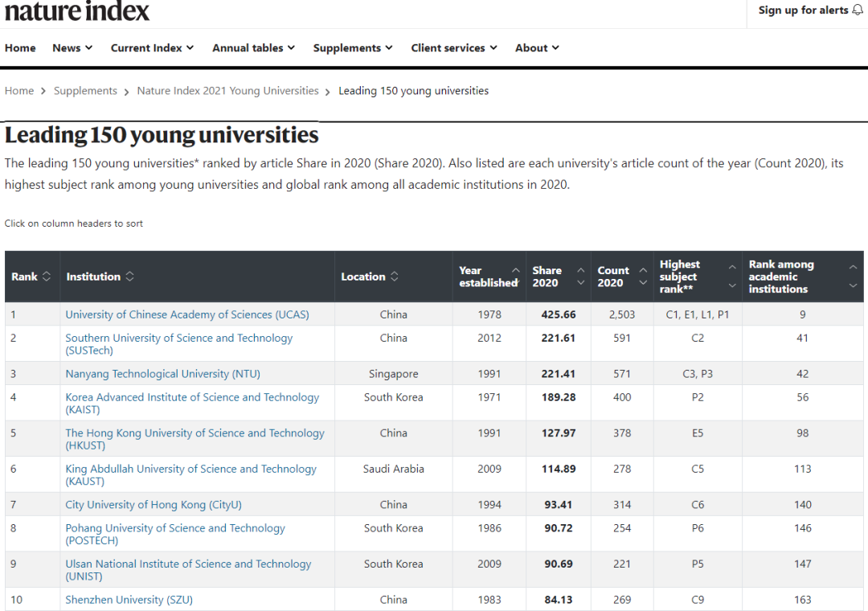This screenshot has height=611, width=868.
Task: Click Share 2020 value 221.61
Action: [x=558, y=338]
